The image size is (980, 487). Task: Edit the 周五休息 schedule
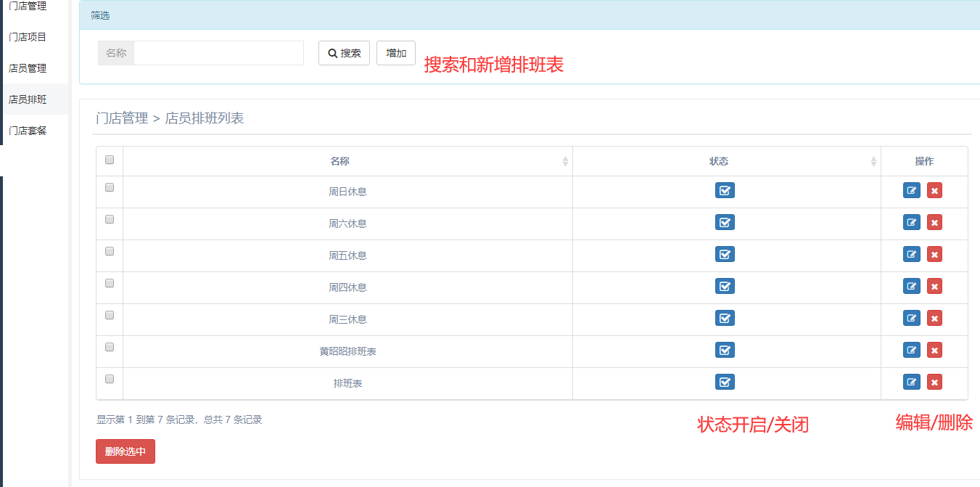912,254
